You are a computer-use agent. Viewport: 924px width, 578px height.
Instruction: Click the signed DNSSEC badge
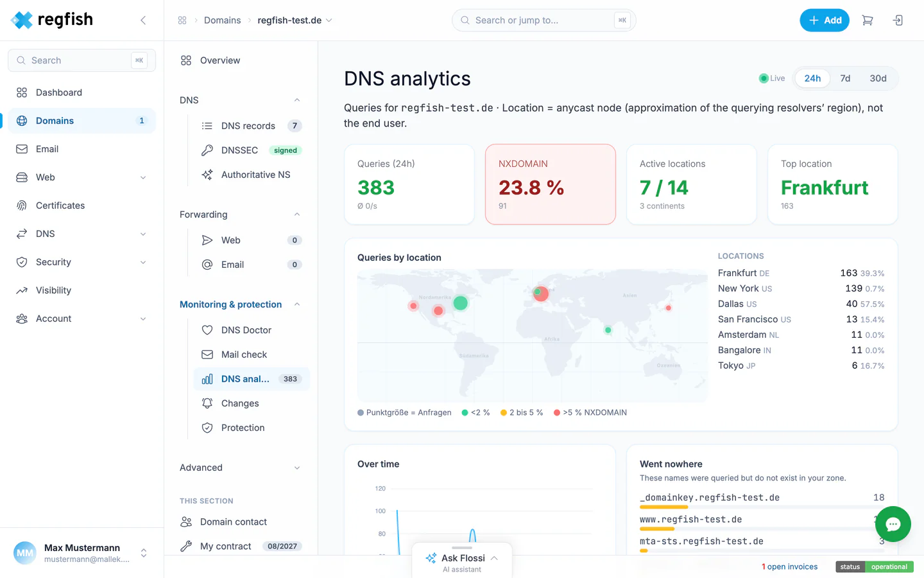pos(286,150)
